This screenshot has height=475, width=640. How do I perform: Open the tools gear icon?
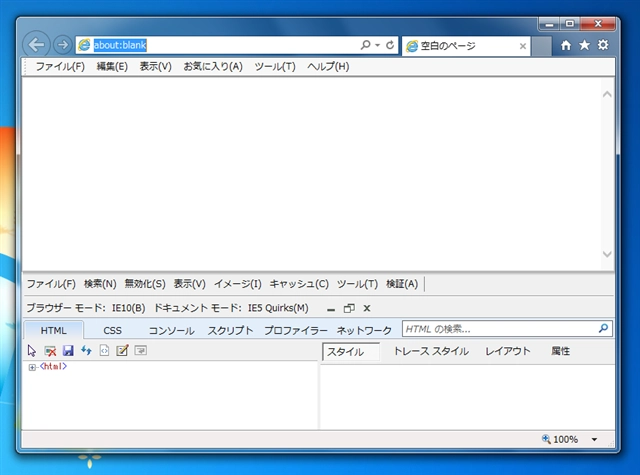click(603, 45)
